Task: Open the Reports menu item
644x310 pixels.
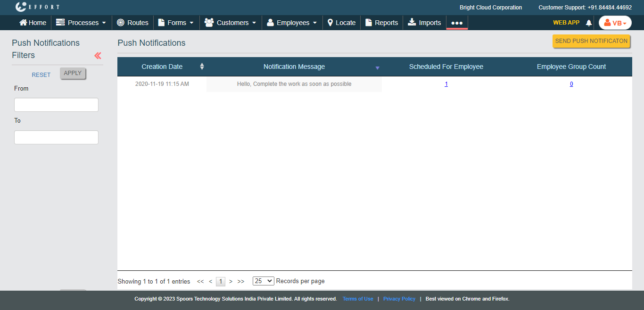Action: (381, 23)
